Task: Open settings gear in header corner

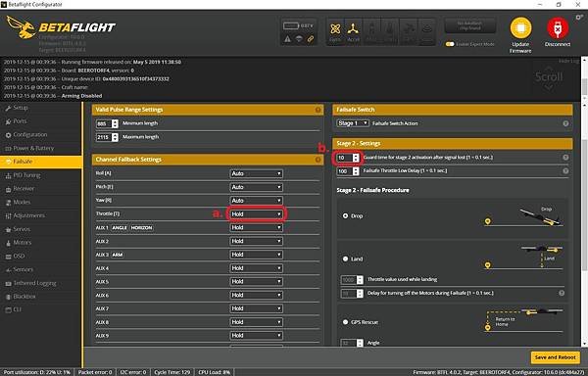Action: pyautogui.click(x=580, y=18)
